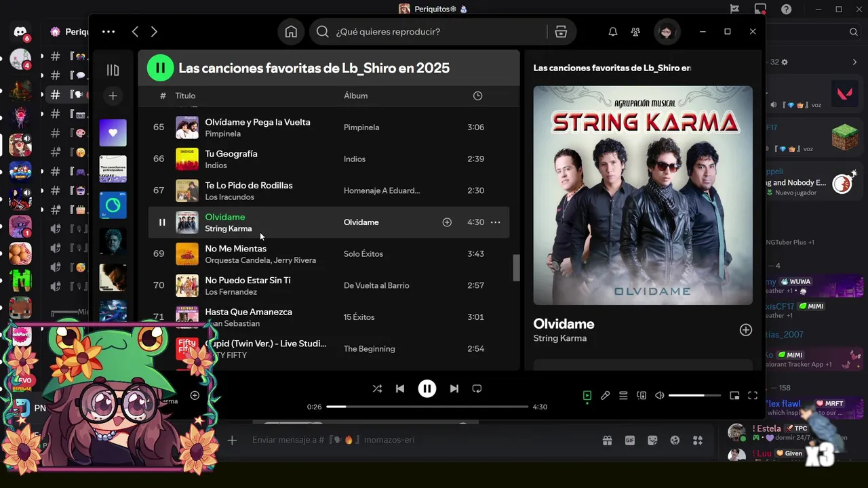Seek in the song progress bar
The width and height of the screenshot is (868, 488).
click(427, 407)
